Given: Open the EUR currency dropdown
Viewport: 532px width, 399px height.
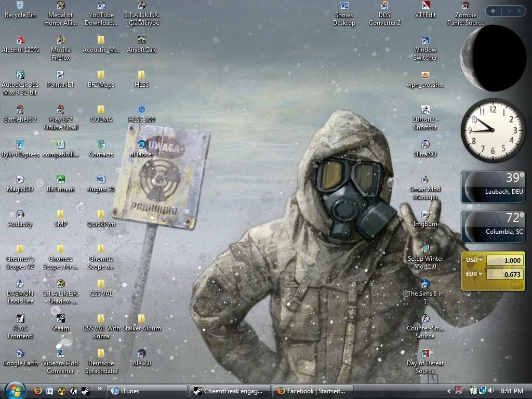Looking at the screenshot, I should 474,274.
